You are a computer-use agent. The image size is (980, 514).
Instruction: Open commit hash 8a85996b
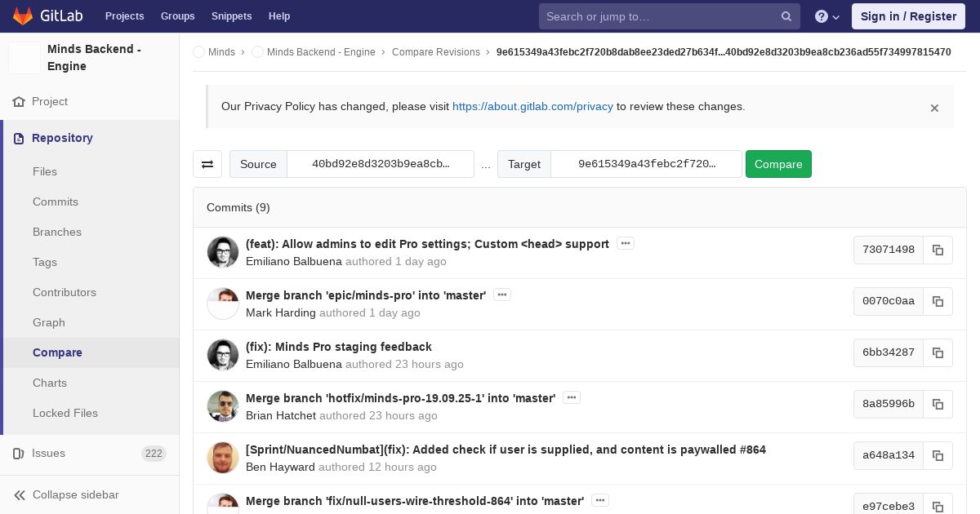889,404
